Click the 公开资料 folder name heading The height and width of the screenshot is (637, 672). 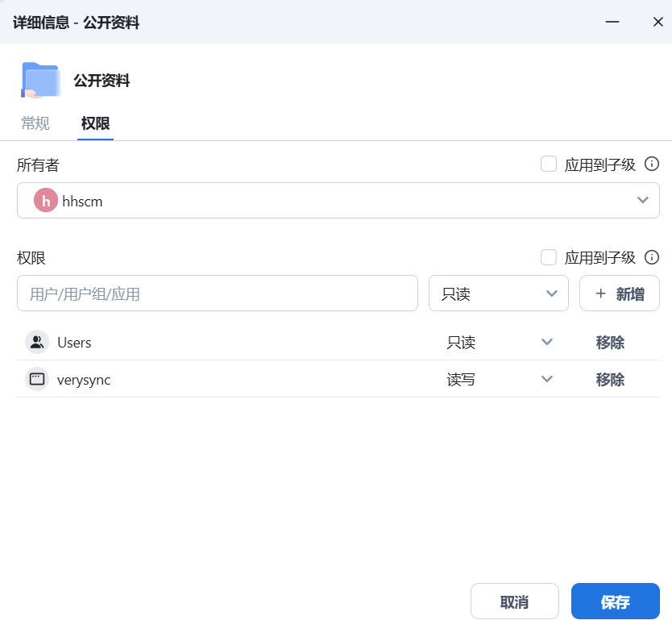click(x=102, y=80)
